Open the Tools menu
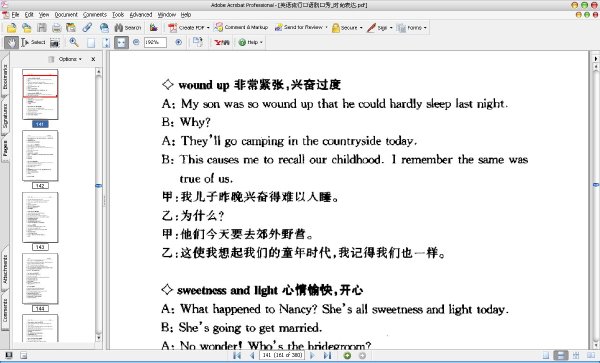The height and width of the screenshot is (363, 600). click(118, 15)
